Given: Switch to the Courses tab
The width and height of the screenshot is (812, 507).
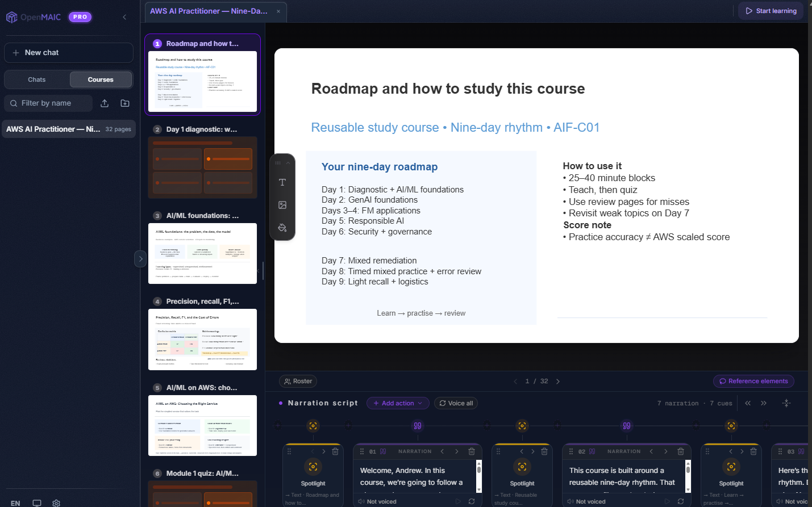Looking at the screenshot, I should [101, 79].
